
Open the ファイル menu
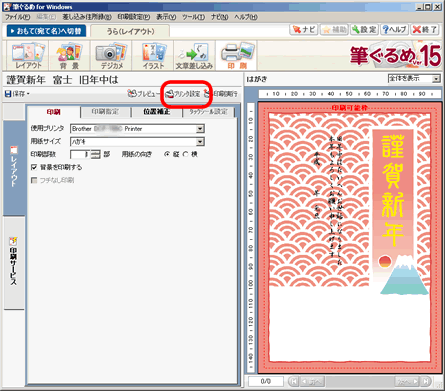pyautogui.click(x=17, y=17)
